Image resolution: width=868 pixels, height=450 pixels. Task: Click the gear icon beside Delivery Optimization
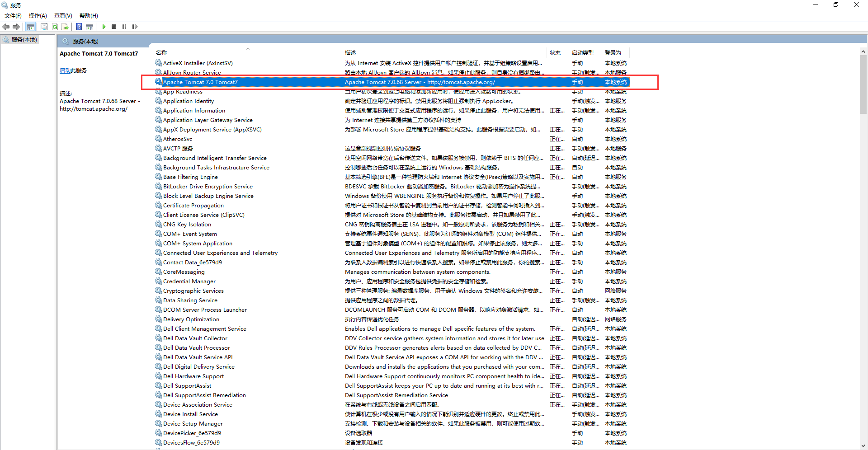159,319
